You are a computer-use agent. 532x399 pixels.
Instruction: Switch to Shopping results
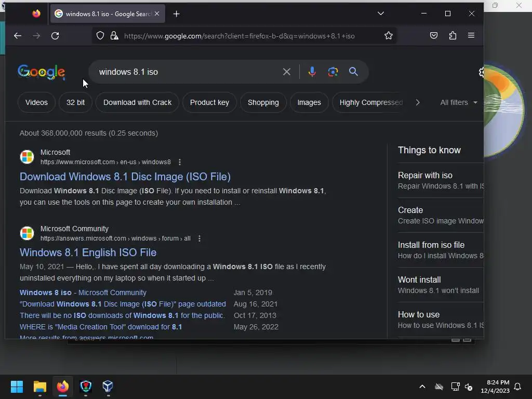click(x=263, y=102)
